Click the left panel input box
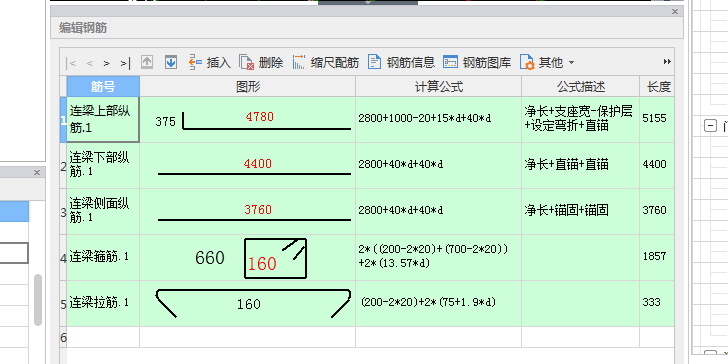This screenshot has height=364, width=728. pos(14,254)
